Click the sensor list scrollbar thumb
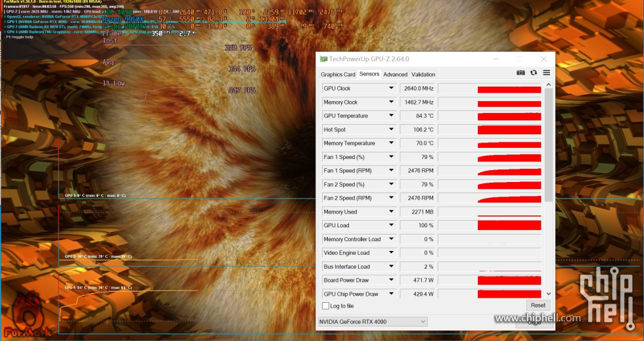 (x=549, y=145)
